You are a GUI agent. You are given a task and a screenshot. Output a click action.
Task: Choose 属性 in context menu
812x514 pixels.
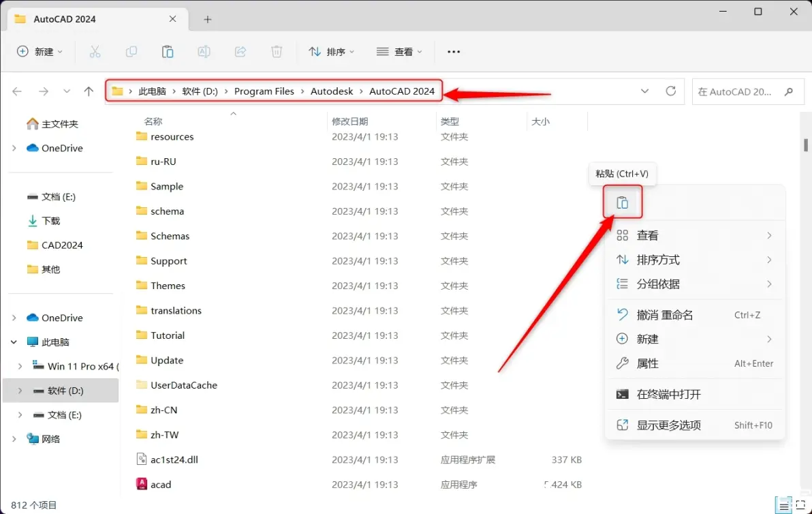[694, 364]
